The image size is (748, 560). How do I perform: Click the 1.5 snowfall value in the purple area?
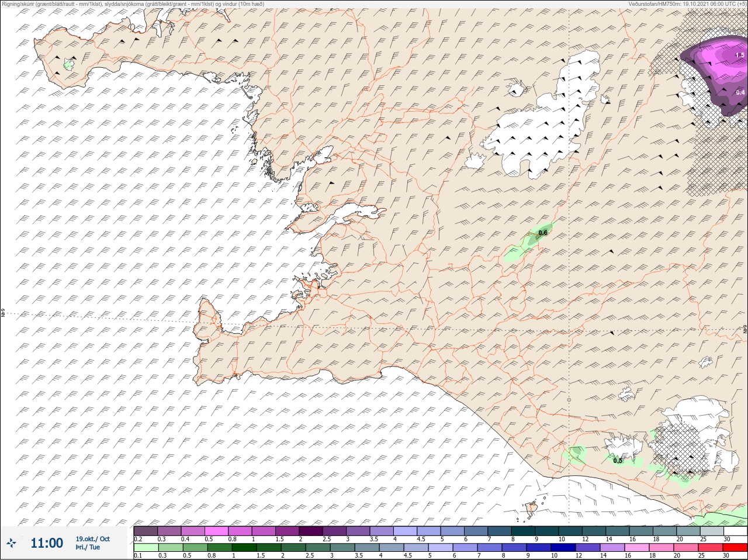pos(740,55)
